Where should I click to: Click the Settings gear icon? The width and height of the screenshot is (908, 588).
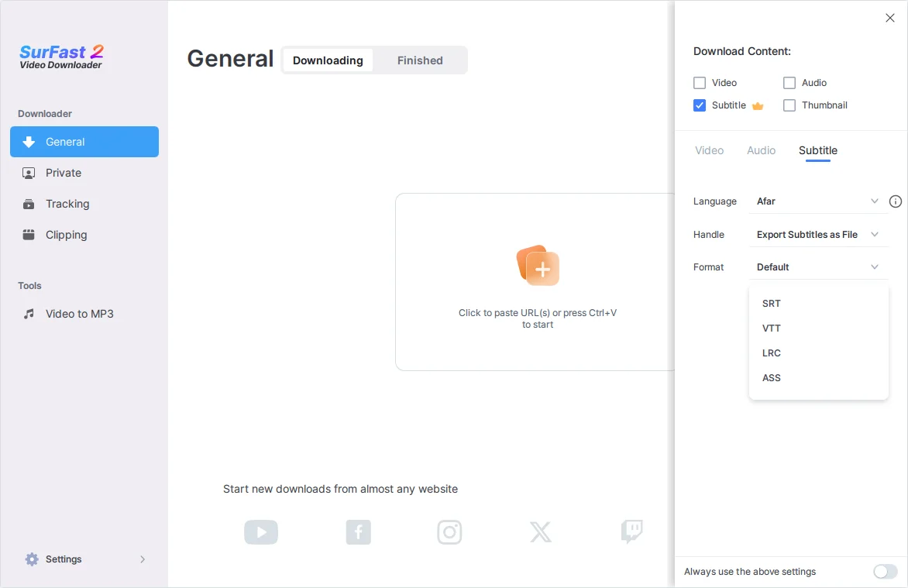[32, 559]
